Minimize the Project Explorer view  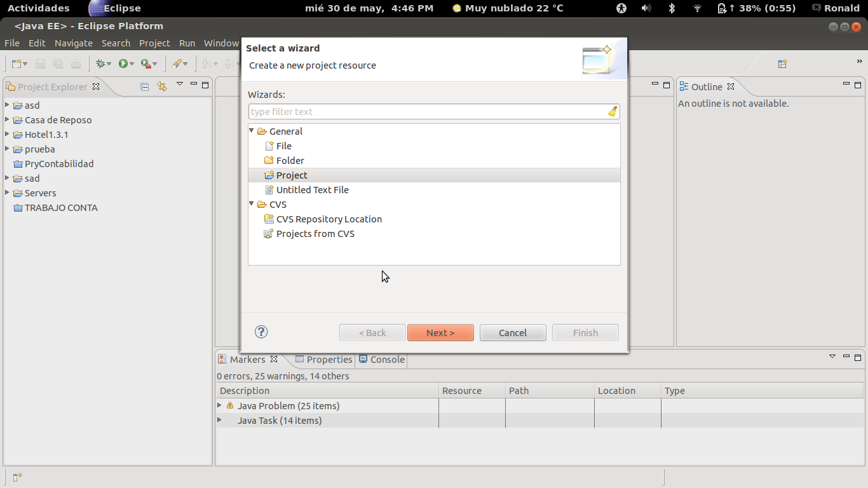click(x=193, y=84)
